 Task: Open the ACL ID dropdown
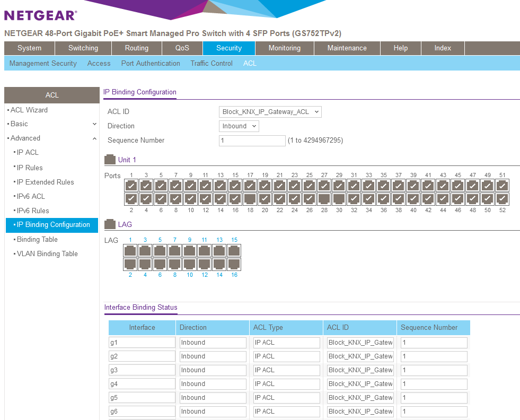point(270,112)
